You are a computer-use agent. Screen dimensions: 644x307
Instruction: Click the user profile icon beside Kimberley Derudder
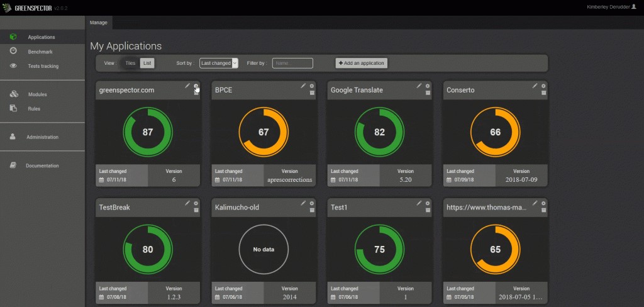tap(634, 7)
